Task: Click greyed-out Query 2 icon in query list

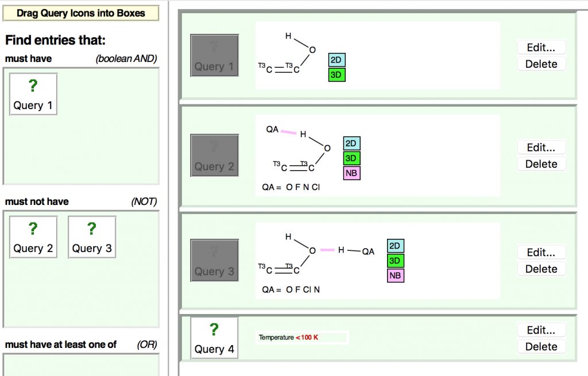Action: tap(214, 156)
